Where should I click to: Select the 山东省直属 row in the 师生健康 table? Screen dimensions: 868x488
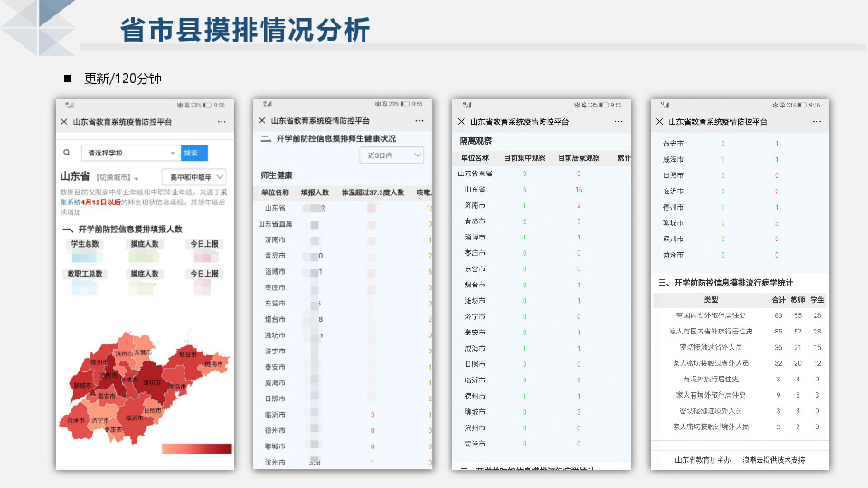coord(343,224)
